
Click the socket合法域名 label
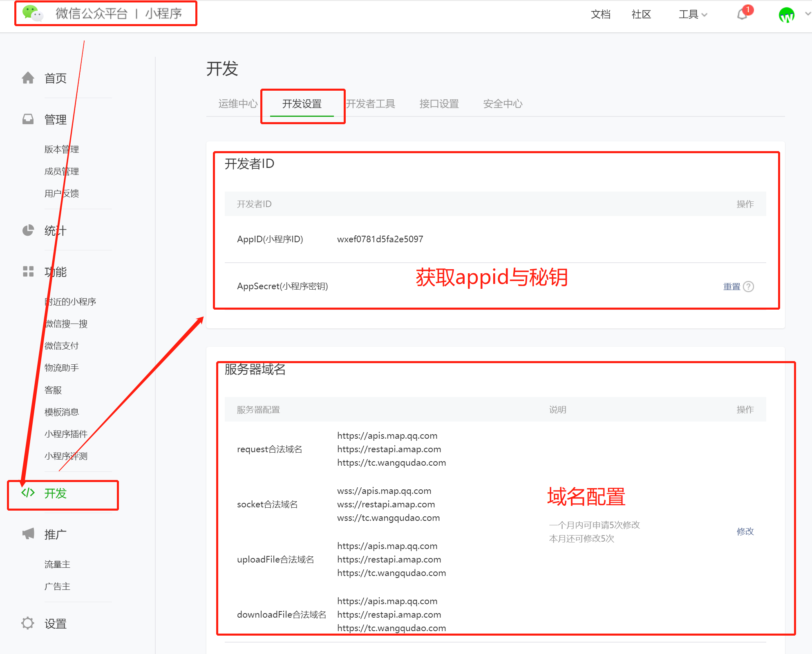coord(267,504)
